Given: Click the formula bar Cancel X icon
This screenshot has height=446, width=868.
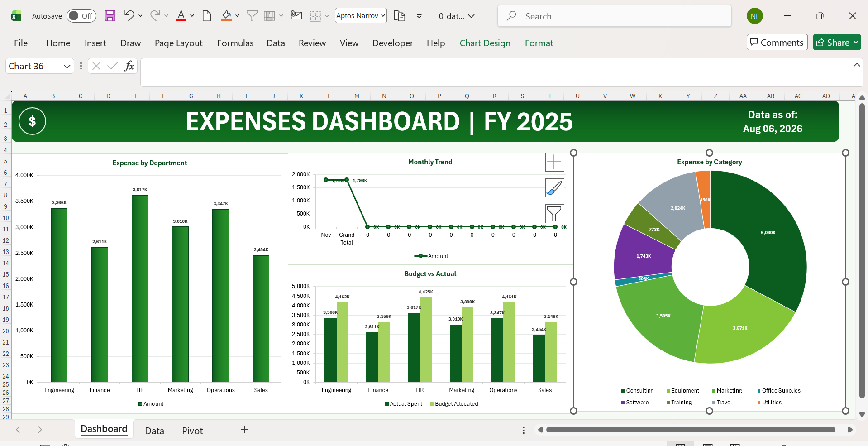Looking at the screenshot, I should 96,66.
